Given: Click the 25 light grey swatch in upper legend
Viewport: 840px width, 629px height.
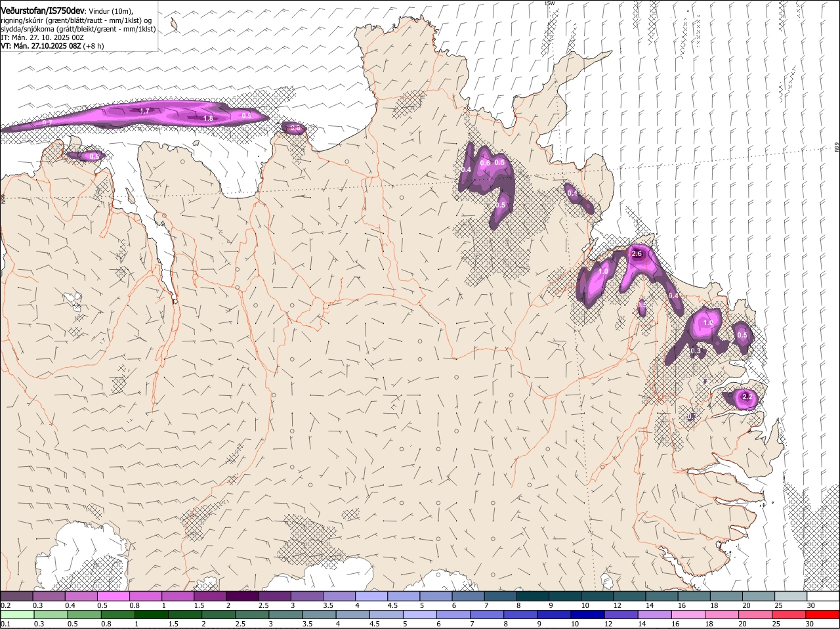Looking at the screenshot, I should pos(790,596).
